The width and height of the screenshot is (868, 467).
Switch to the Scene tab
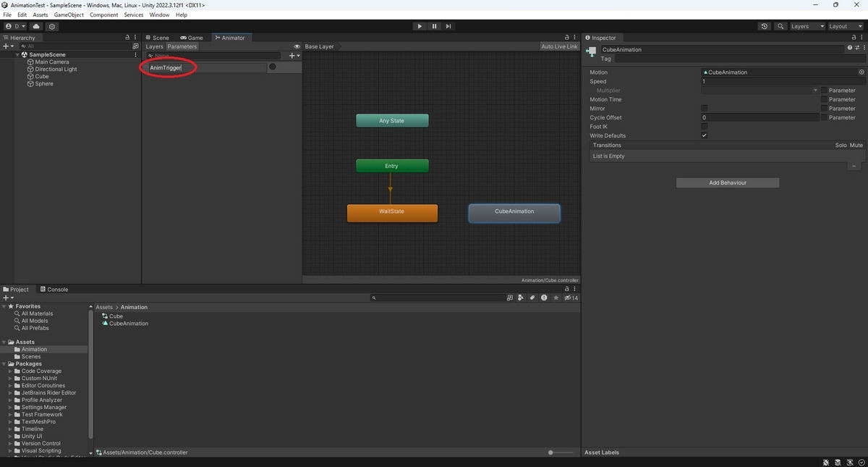click(157, 38)
